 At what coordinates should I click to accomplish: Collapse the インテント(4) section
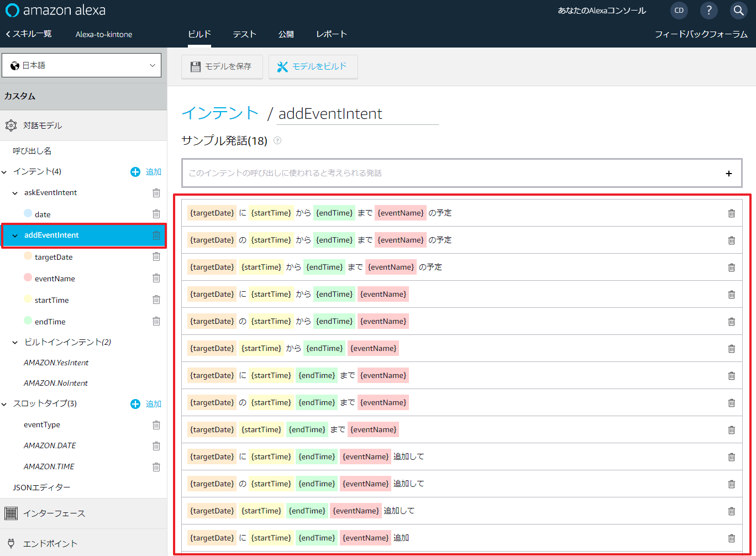pyautogui.click(x=4, y=172)
